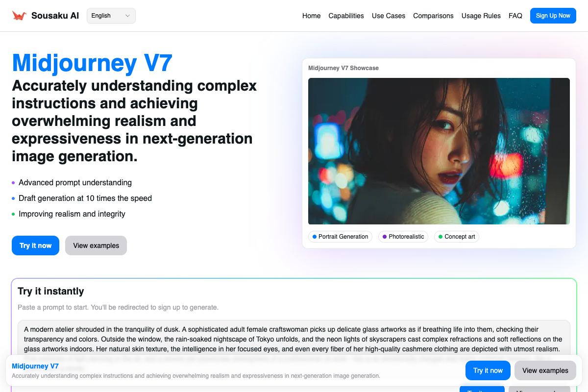Select the Portrait Generation tag

(x=340, y=237)
